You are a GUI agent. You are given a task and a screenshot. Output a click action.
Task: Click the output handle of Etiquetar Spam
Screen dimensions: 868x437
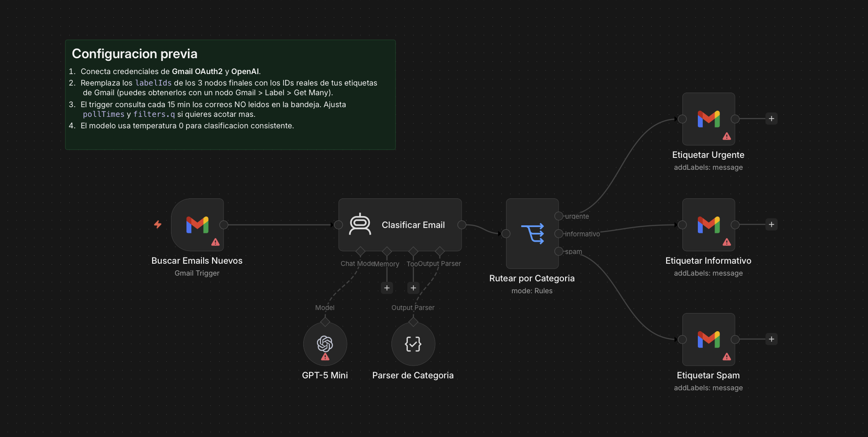click(x=735, y=340)
